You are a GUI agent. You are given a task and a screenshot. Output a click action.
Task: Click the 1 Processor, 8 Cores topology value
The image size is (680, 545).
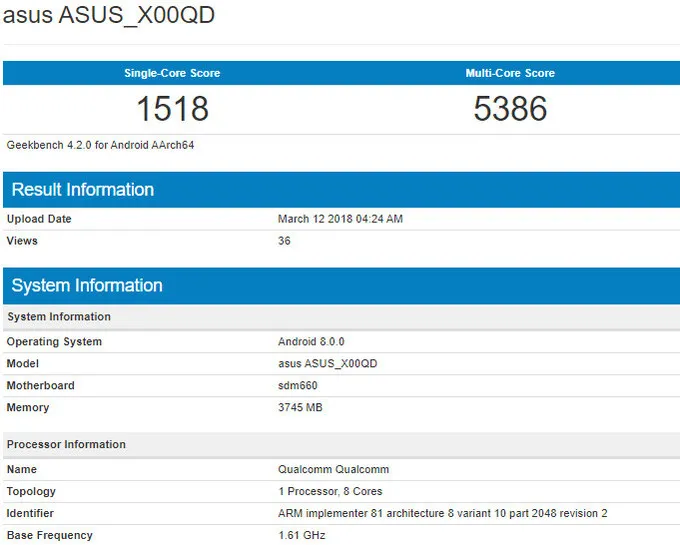click(x=330, y=491)
